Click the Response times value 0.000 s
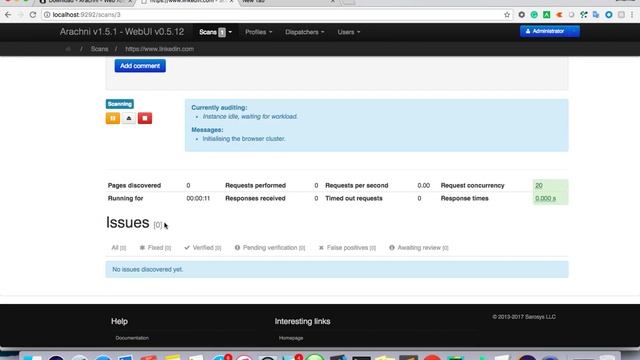The width and height of the screenshot is (640, 360). coord(545,198)
